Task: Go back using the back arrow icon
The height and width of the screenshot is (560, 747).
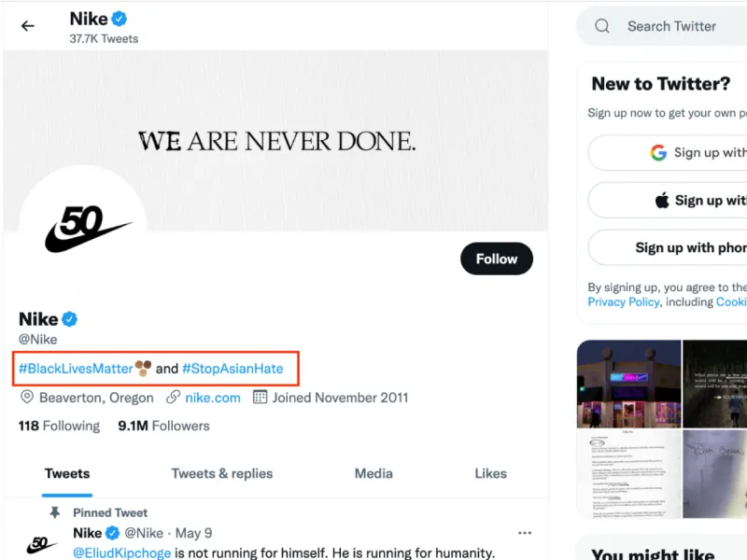Action: click(x=27, y=25)
